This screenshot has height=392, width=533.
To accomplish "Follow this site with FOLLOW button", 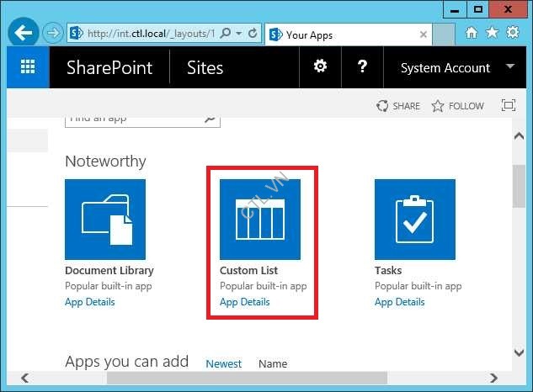I will coord(457,106).
